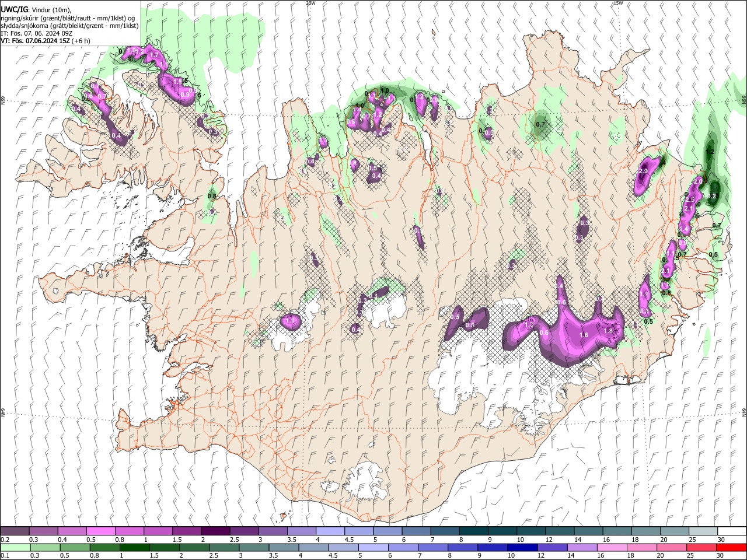The width and height of the screenshot is (747, 560).
Task: Click the white upper legend swatch after 30
Action: (731, 531)
